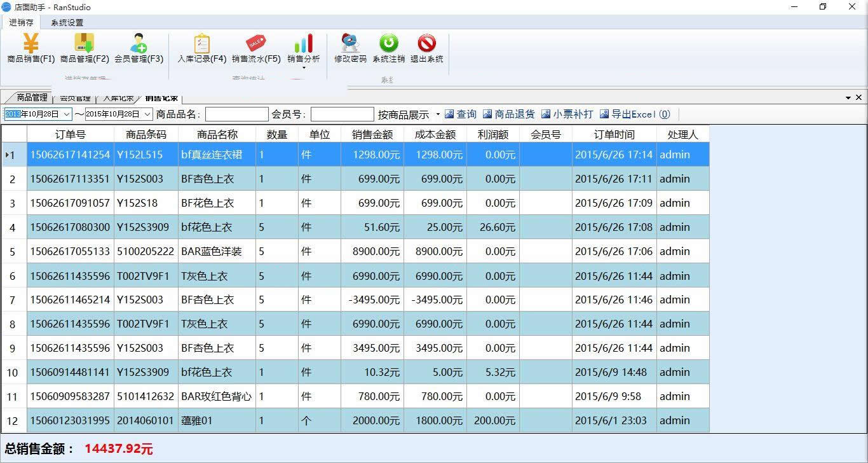Open 商品销售(F1) from the toolbar
Image resolution: width=868 pixels, height=463 pixels.
click(31, 49)
